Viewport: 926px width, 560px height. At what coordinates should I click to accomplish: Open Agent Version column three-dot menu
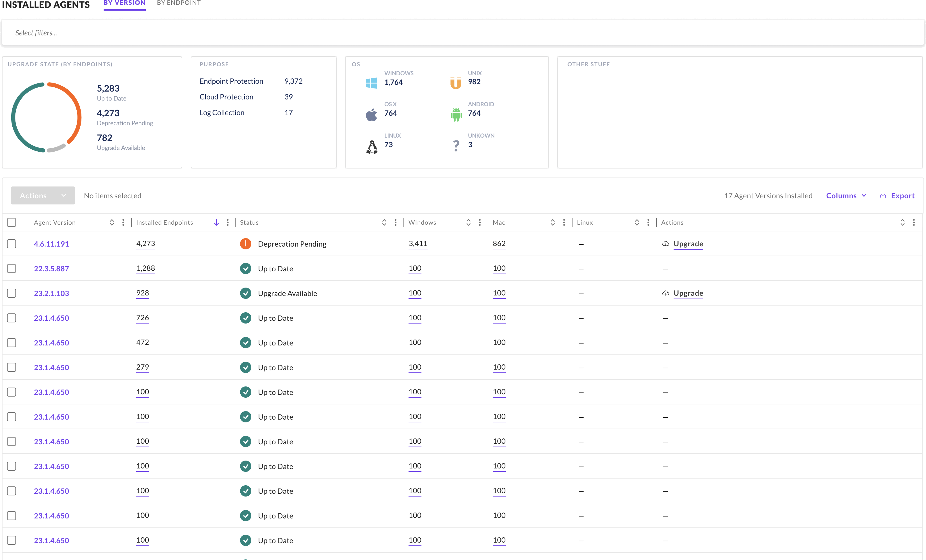click(123, 222)
